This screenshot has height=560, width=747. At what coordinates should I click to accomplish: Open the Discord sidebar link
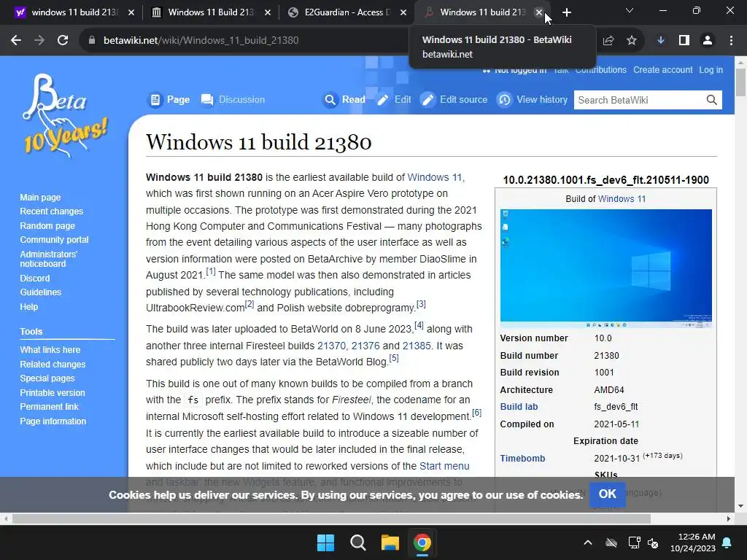click(35, 279)
